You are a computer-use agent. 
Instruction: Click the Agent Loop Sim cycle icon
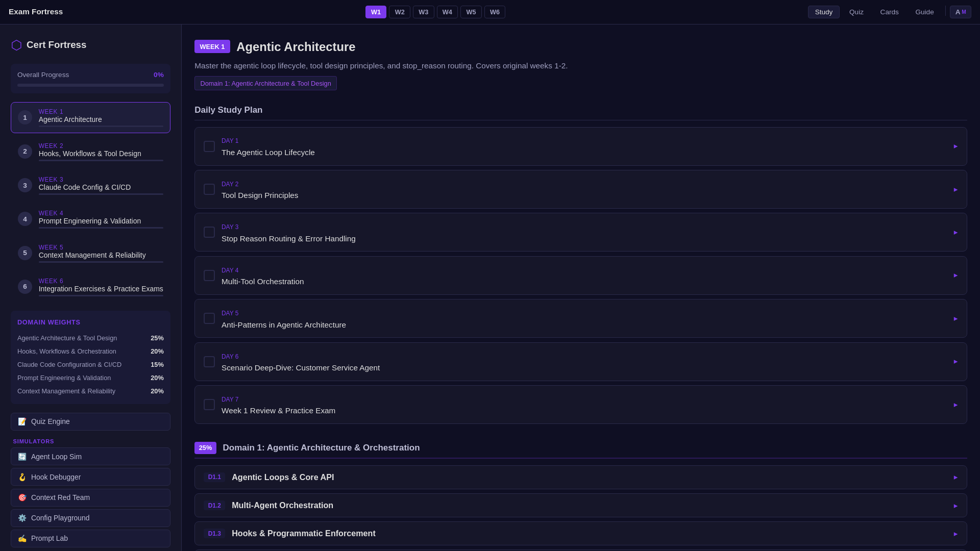point(22,457)
